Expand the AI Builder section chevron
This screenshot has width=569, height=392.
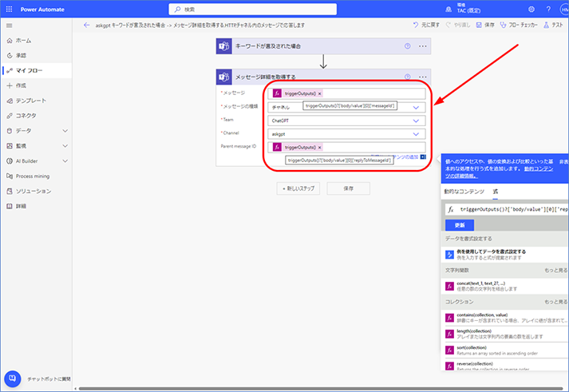click(x=65, y=161)
